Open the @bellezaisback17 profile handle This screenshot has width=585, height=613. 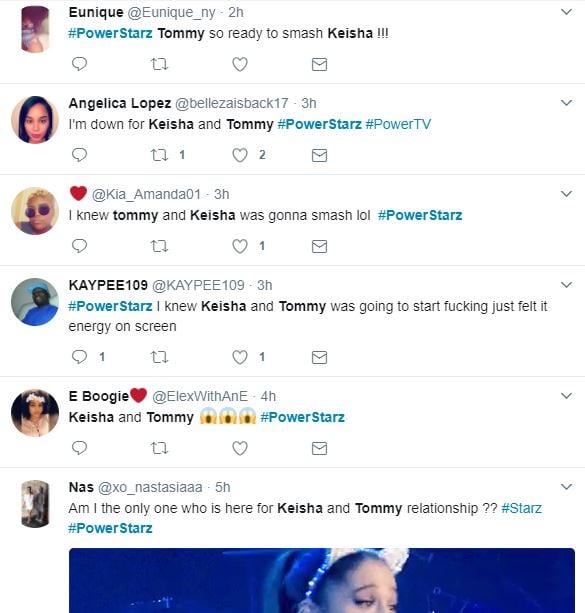231,103
